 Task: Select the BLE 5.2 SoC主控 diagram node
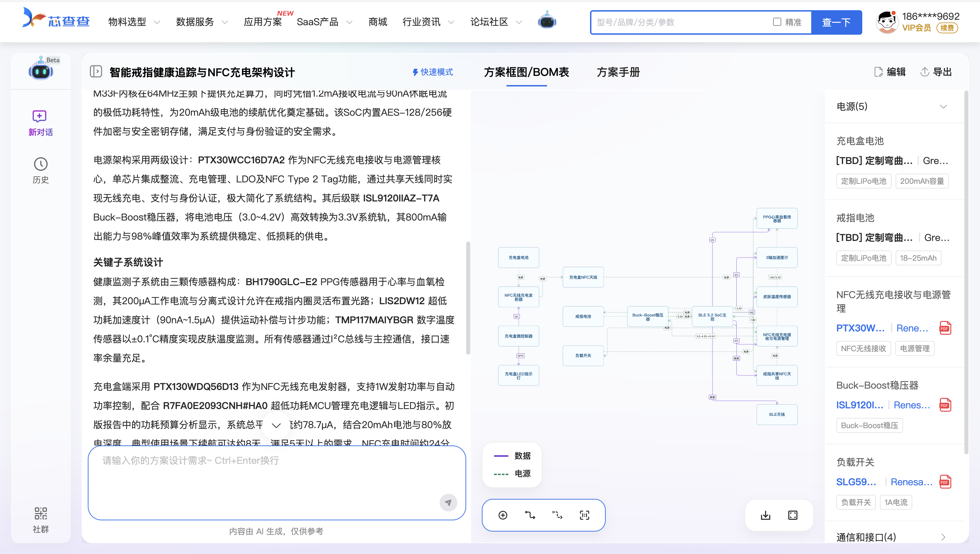[x=712, y=316]
